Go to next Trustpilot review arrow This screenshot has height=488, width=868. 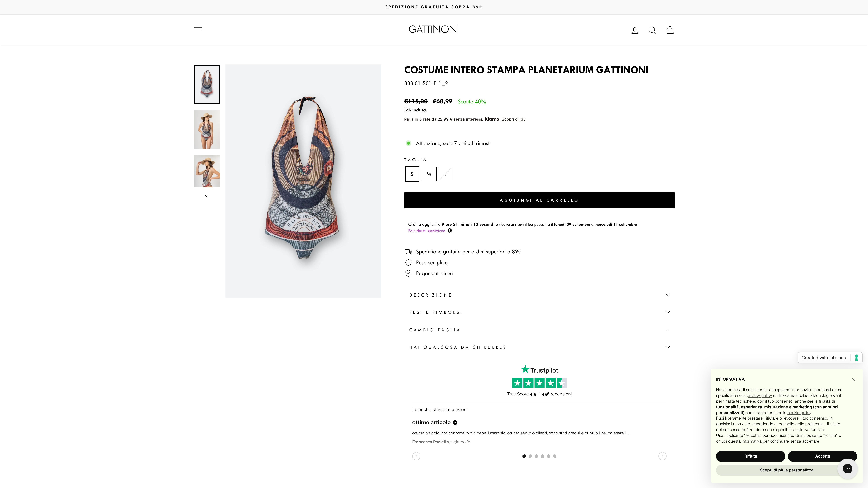[662, 456]
